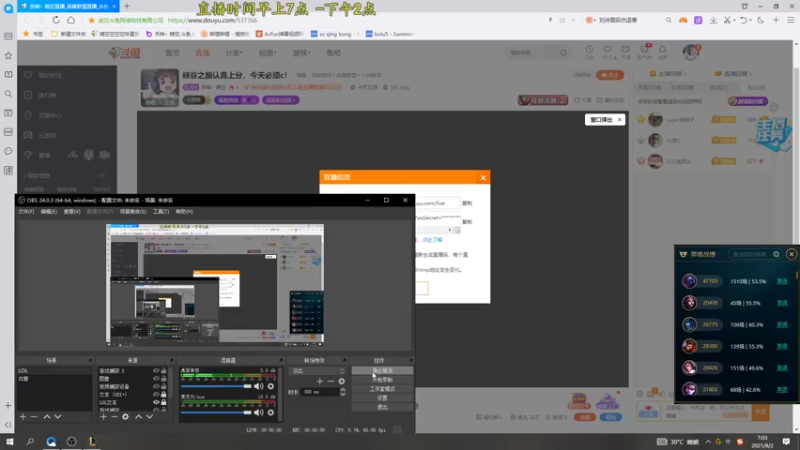Mute the desktop audio speaker icon in mixer
800x450 pixels.
(x=259, y=386)
